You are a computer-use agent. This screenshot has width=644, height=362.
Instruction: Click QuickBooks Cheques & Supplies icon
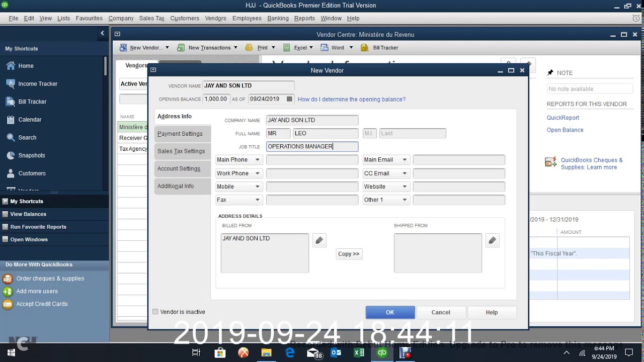pos(551,162)
